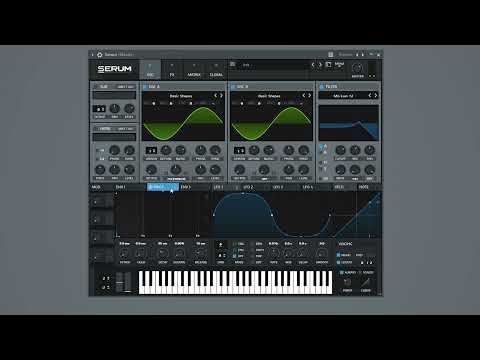Select the ENV 1 tab
Screen dimensions: 480x360
[121, 187]
